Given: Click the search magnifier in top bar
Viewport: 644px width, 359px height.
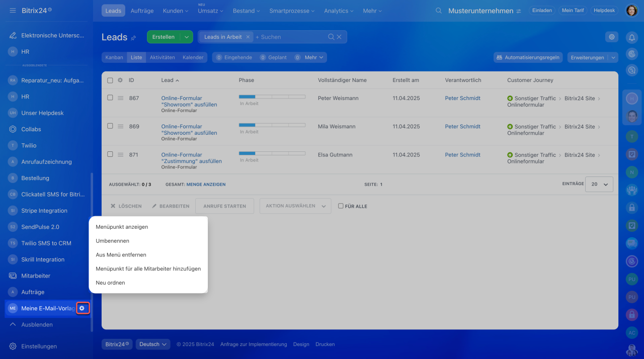Looking at the screenshot, I should (x=439, y=11).
